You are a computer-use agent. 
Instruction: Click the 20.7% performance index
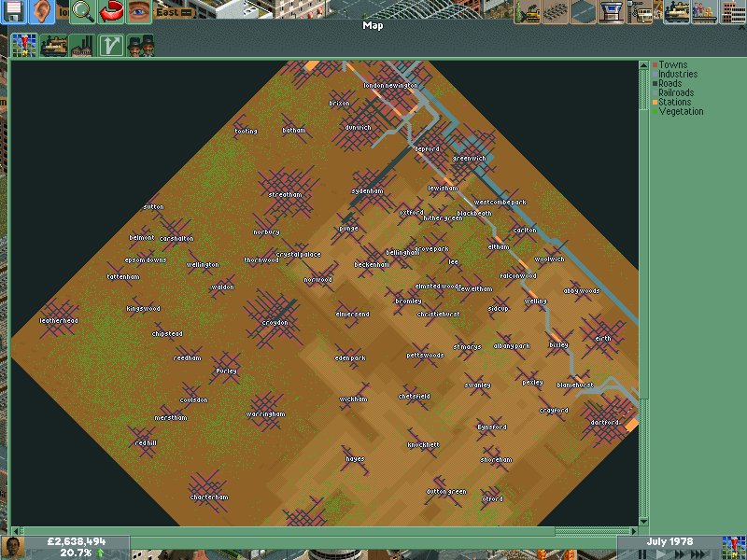[77, 553]
